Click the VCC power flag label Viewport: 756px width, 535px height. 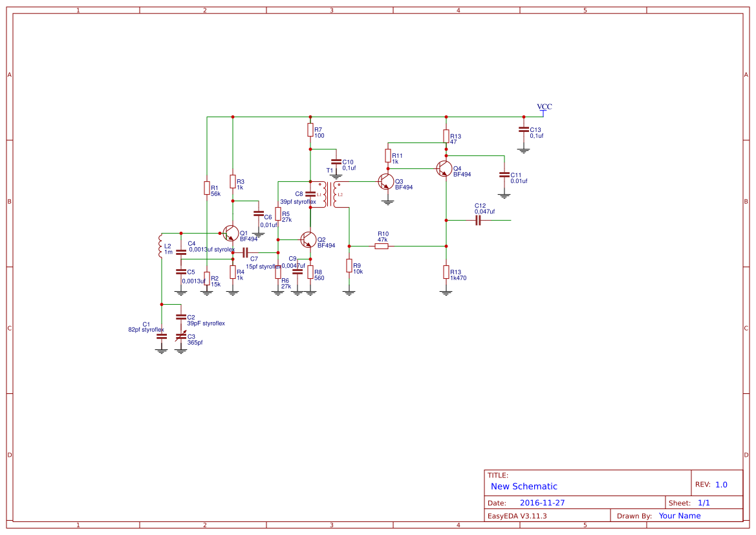point(543,107)
